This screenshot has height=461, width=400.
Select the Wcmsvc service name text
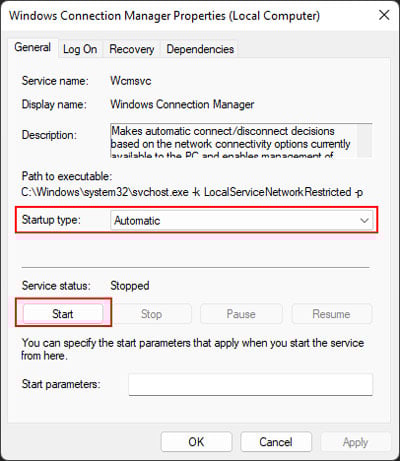click(131, 81)
